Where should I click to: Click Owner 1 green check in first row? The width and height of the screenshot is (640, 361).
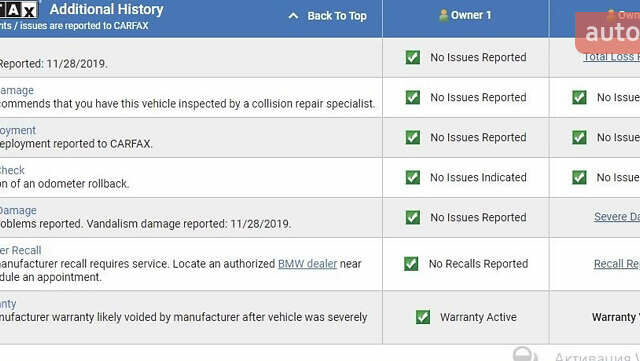(413, 57)
